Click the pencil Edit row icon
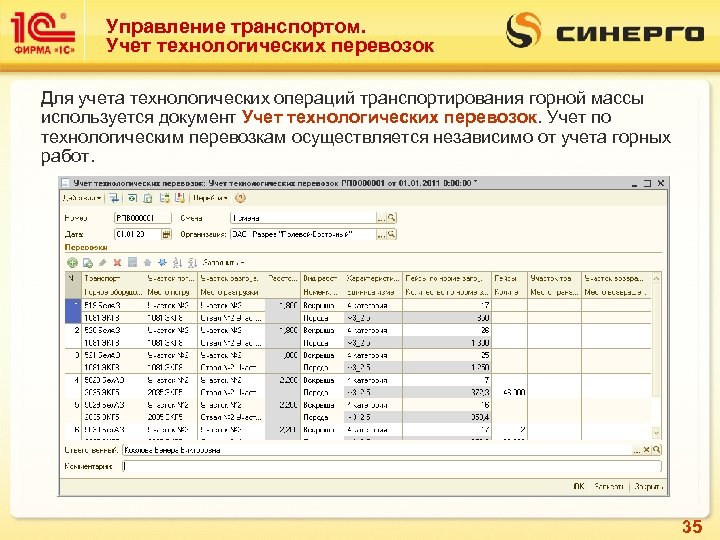The width and height of the screenshot is (720, 540). pyautogui.click(x=103, y=263)
